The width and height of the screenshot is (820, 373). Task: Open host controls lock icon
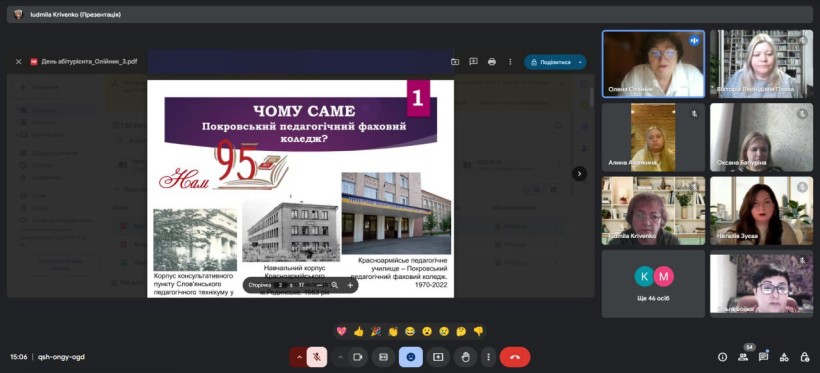point(804,357)
